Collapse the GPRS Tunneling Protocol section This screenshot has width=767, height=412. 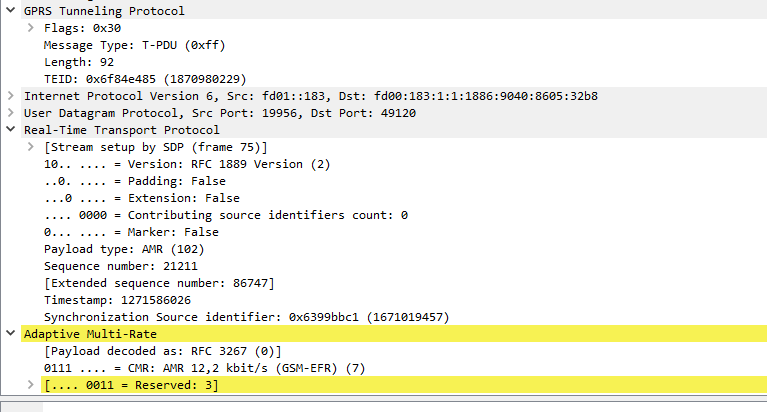pyautogui.click(x=11, y=11)
